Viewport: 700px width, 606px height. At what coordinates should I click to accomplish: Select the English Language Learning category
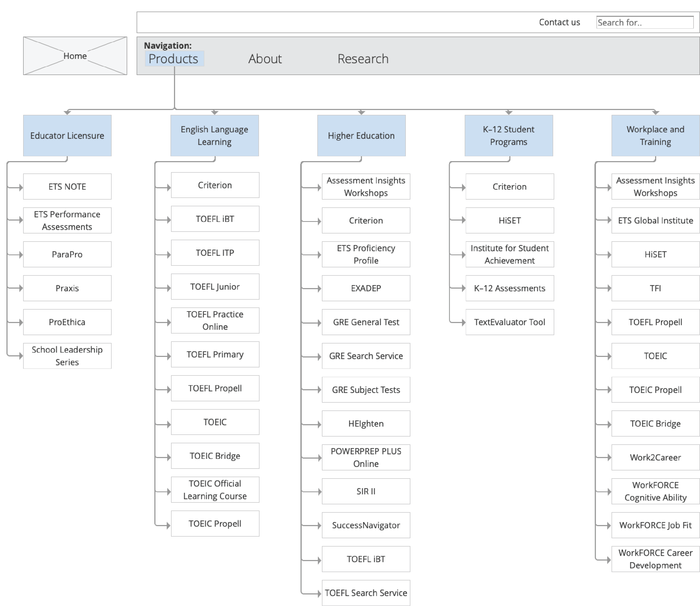[214, 136]
